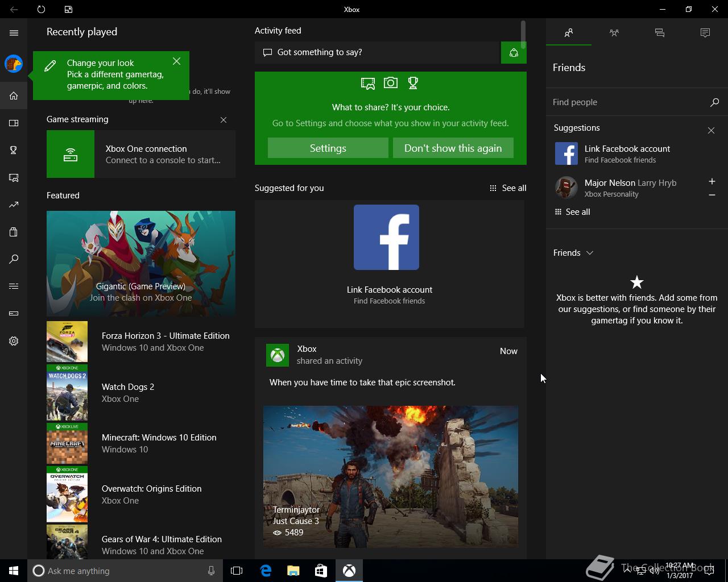
Task: Switch to Activity alerts tab
Action: point(705,33)
